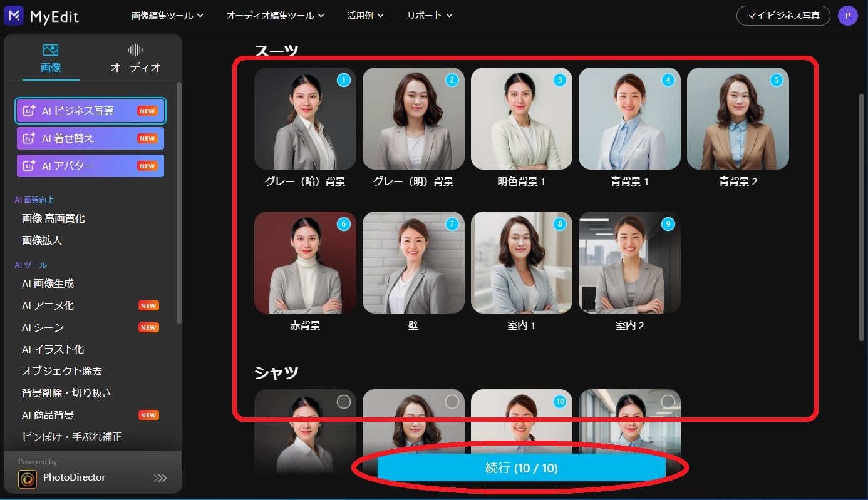
Task: Open AI シーン tool
Action: click(43, 327)
